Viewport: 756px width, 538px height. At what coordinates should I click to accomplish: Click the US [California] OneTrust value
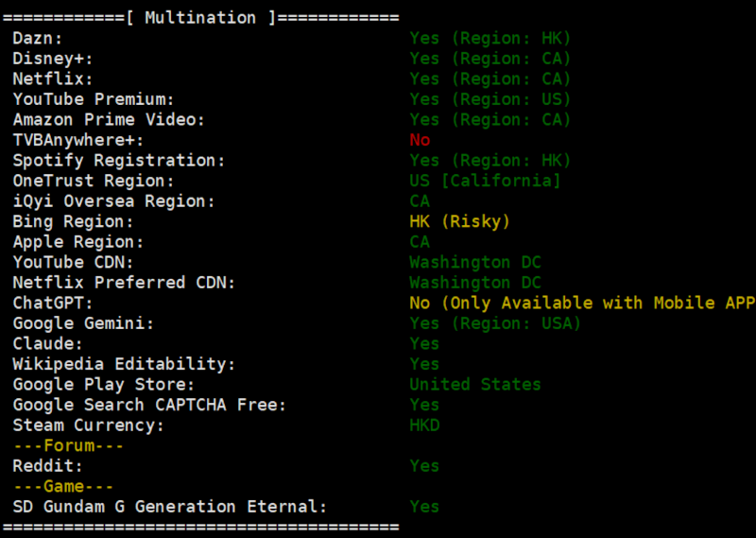(485, 181)
